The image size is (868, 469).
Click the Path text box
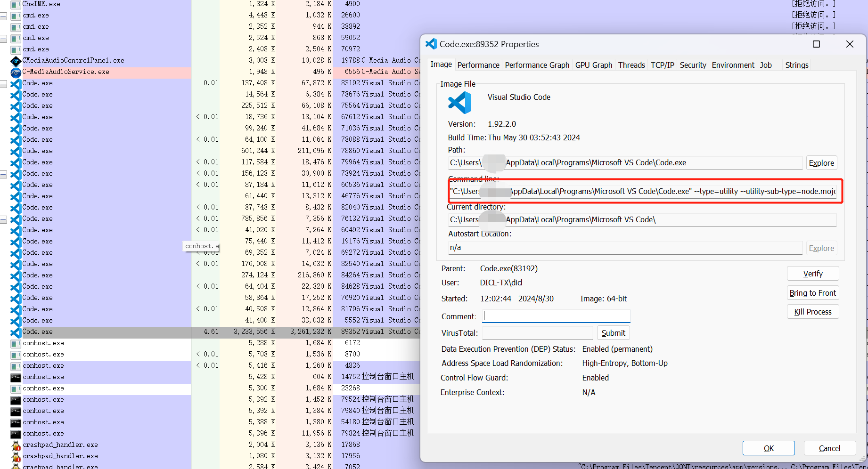625,163
